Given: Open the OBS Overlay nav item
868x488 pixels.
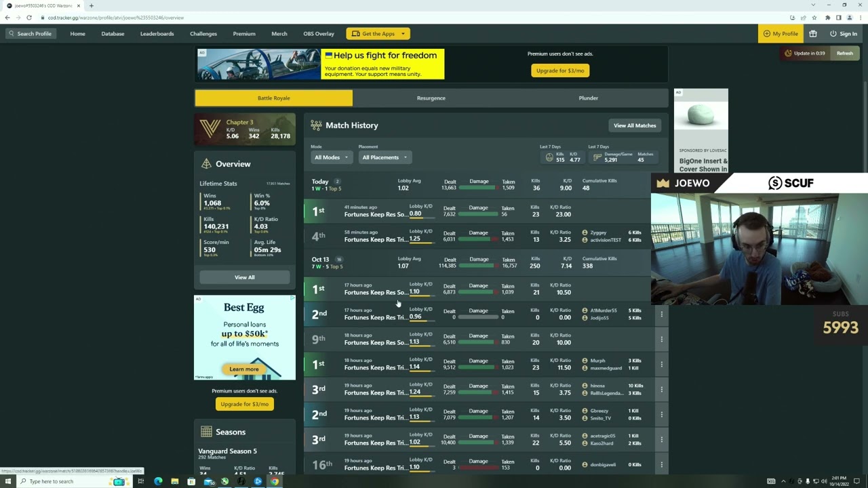Looking at the screenshot, I should click(319, 34).
